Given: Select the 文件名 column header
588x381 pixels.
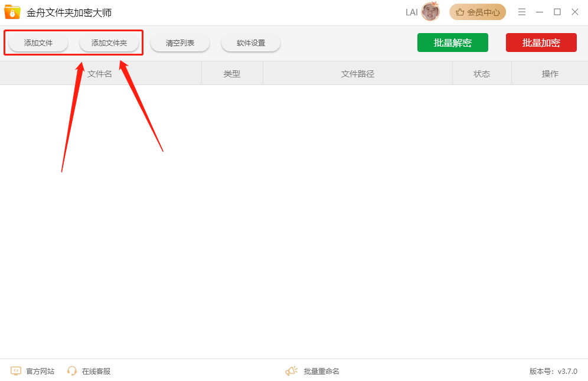Looking at the screenshot, I should coord(100,74).
